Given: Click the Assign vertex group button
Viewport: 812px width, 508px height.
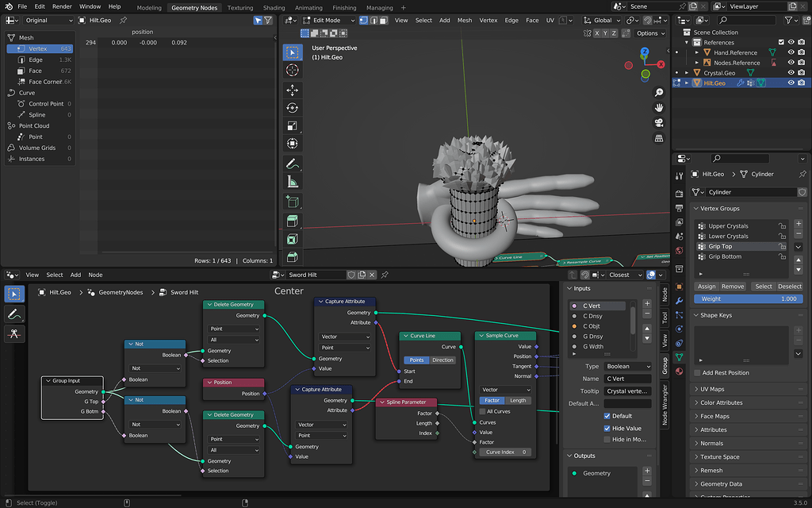Looking at the screenshot, I should click(x=707, y=287).
